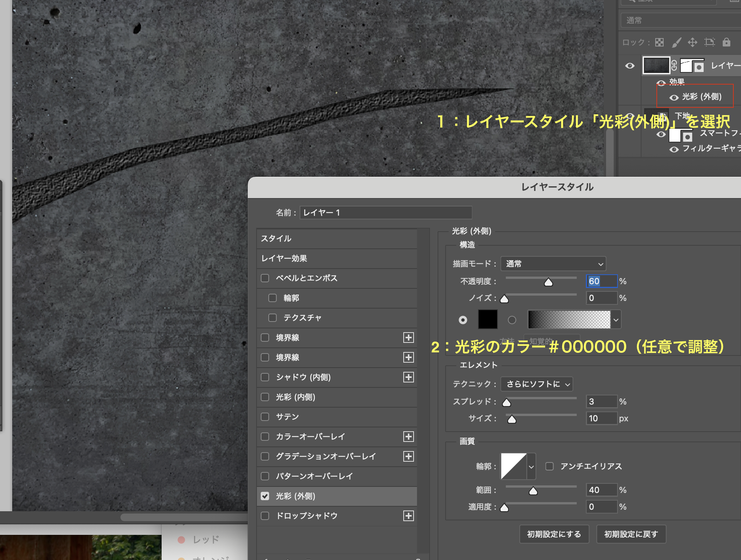Expand the 輪郭 contour picker arrow
Screen dimensions: 741x560
click(531, 467)
